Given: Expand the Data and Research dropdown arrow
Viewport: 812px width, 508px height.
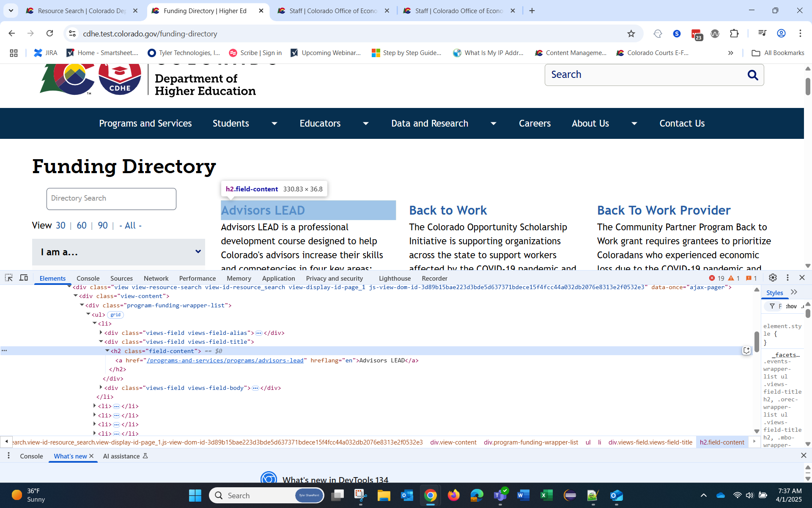Looking at the screenshot, I should 493,124.
